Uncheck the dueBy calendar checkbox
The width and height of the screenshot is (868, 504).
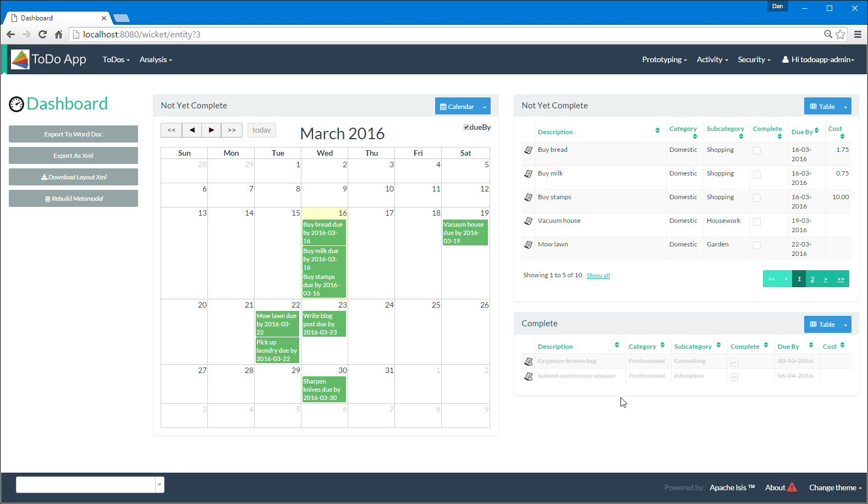click(466, 127)
